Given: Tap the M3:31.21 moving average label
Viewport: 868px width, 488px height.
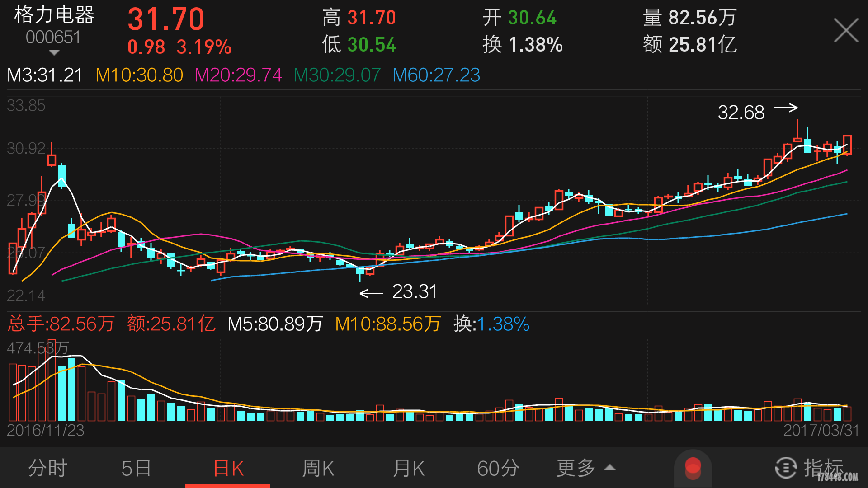Looking at the screenshot, I should click(x=45, y=75).
